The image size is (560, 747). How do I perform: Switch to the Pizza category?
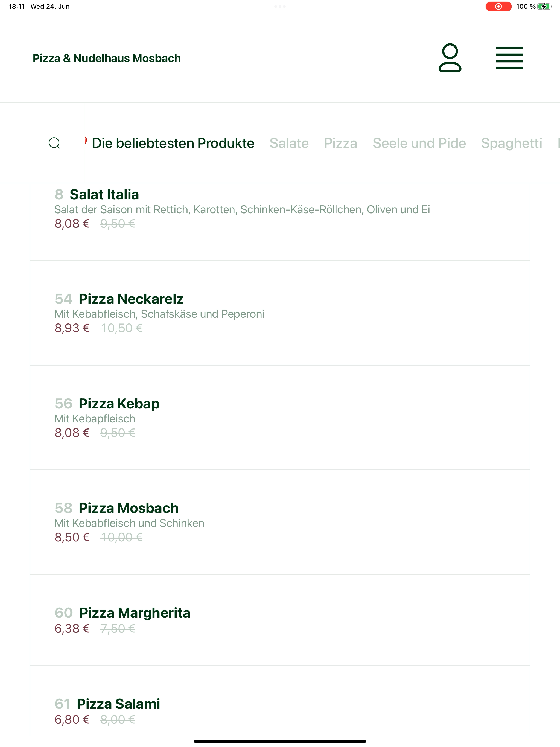(x=340, y=143)
